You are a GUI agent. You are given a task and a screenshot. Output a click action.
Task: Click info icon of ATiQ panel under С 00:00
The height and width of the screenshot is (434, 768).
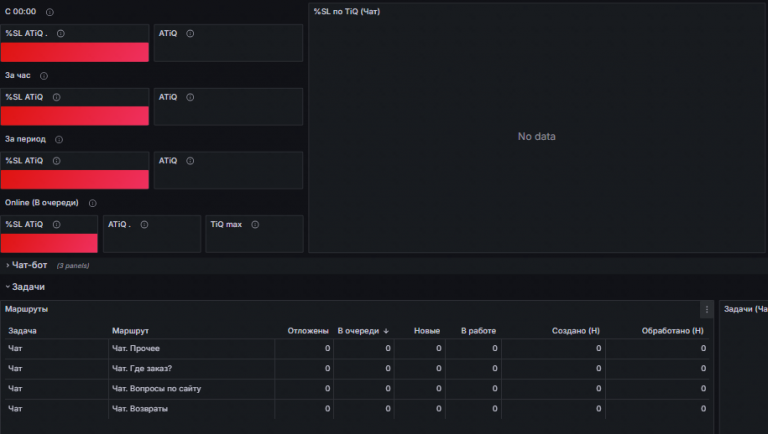pyautogui.click(x=190, y=33)
